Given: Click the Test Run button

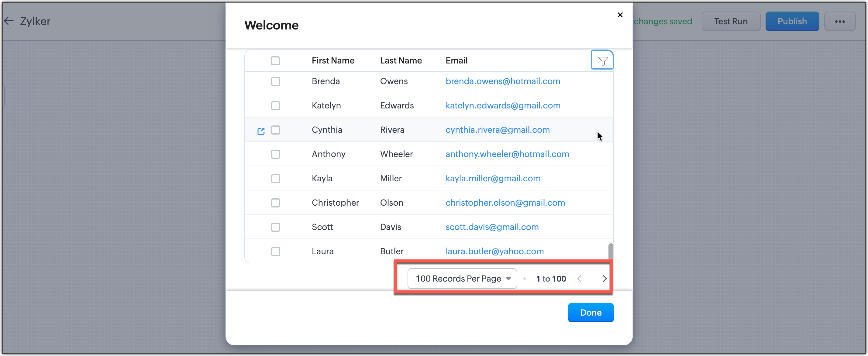Looking at the screenshot, I should [x=731, y=22].
